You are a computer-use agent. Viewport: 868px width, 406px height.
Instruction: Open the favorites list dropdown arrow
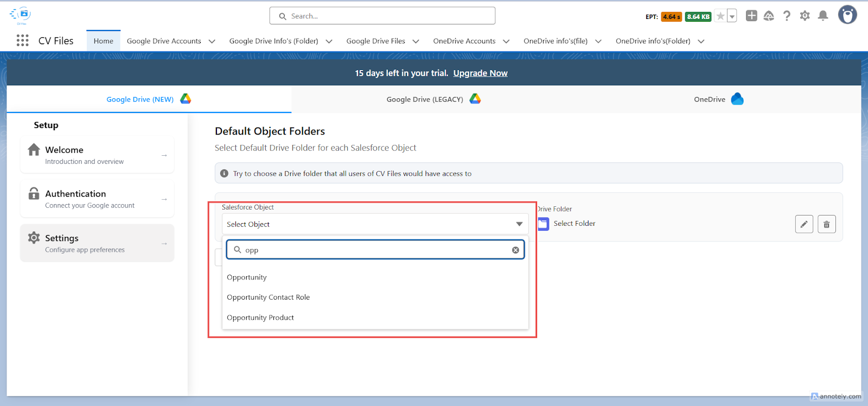[732, 16]
